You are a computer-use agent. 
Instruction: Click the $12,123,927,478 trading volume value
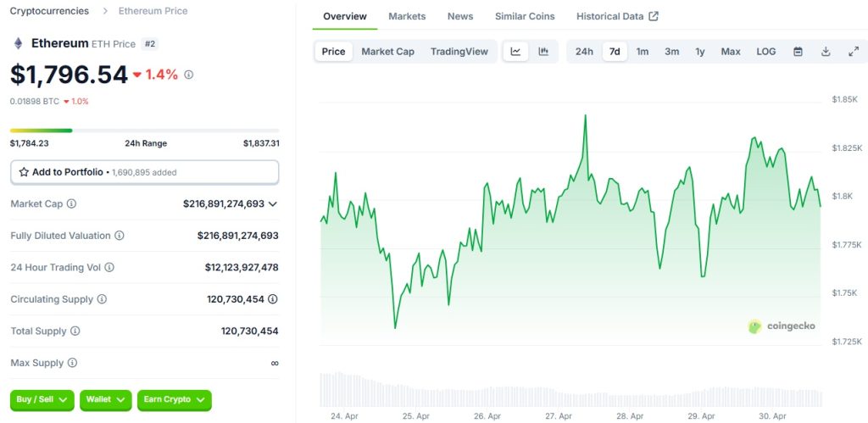coord(242,267)
